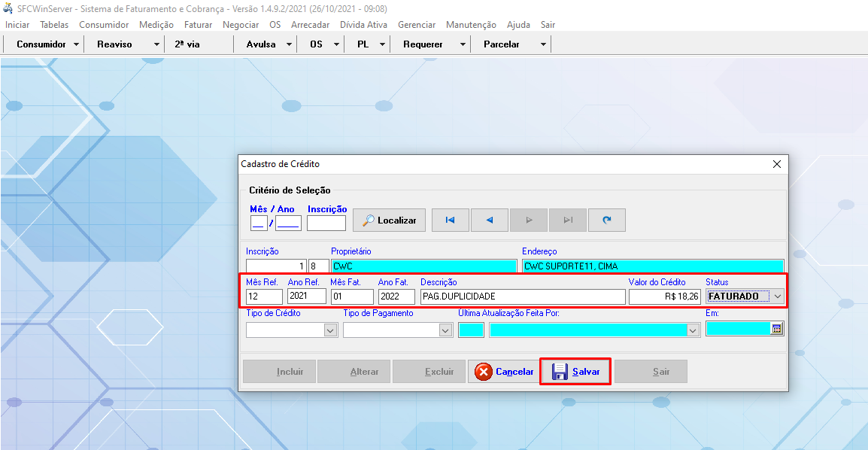Open the calendar picker in Em field

point(777,329)
